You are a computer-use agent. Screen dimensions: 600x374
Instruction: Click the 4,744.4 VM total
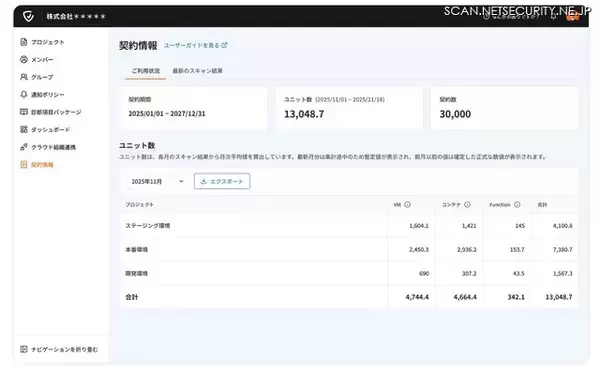[x=417, y=297]
